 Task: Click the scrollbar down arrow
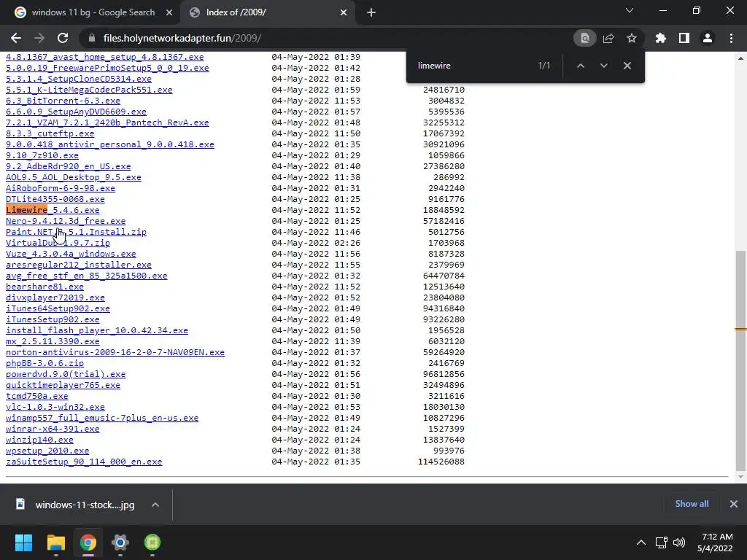coord(740,477)
